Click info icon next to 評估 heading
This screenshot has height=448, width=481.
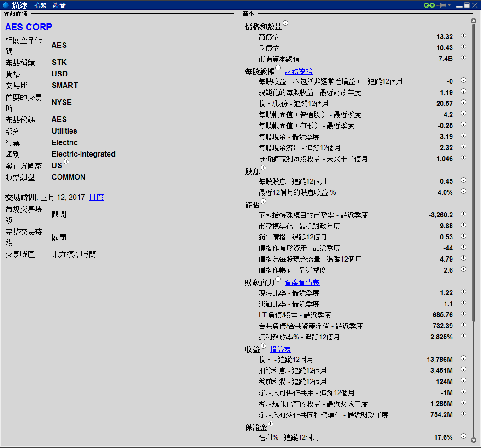(x=263, y=201)
